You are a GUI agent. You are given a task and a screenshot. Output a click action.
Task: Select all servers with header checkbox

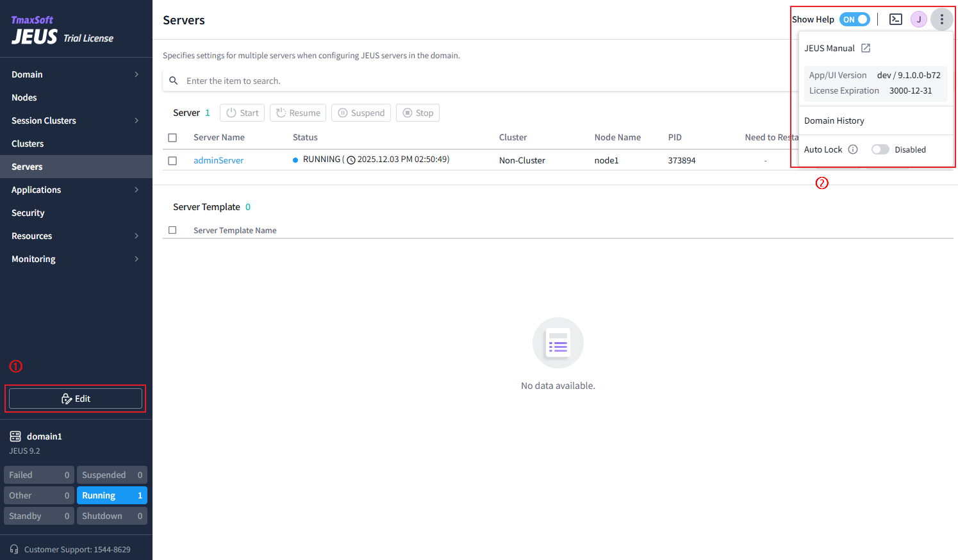(172, 137)
